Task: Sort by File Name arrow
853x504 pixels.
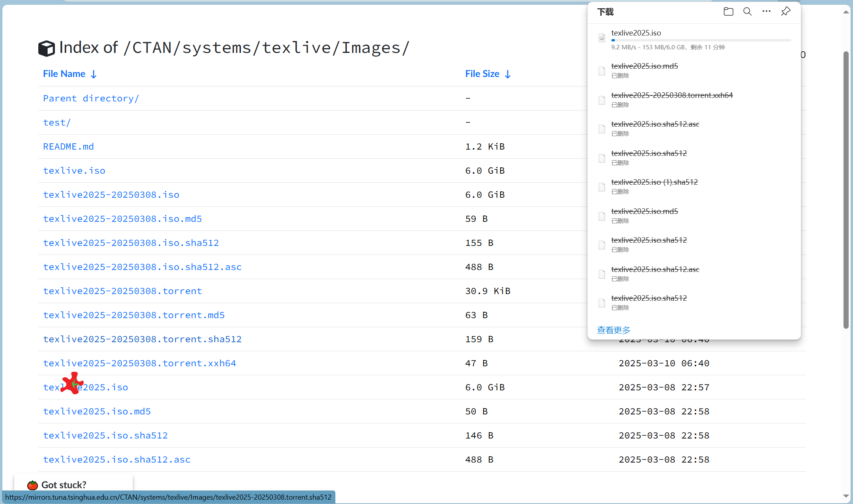Action: [x=94, y=74]
